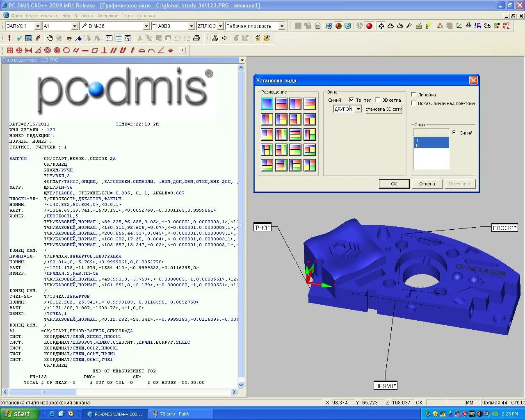525x420 pixels.
Task: Pick the two horizontal panes blue-red layout
Action: coord(281,104)
